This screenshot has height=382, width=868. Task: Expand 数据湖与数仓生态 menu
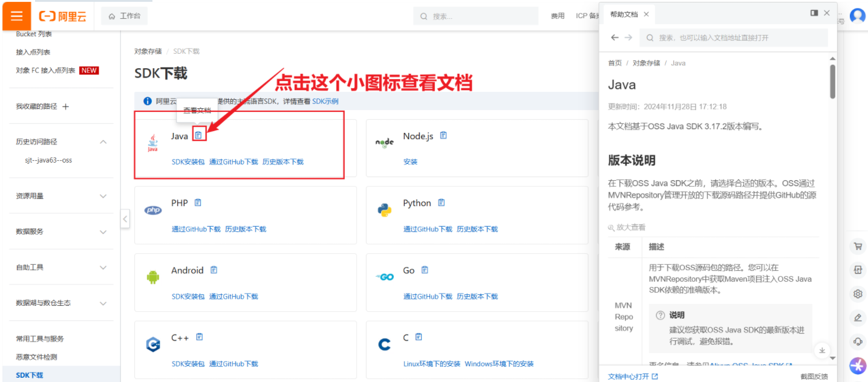click(103, 303)
